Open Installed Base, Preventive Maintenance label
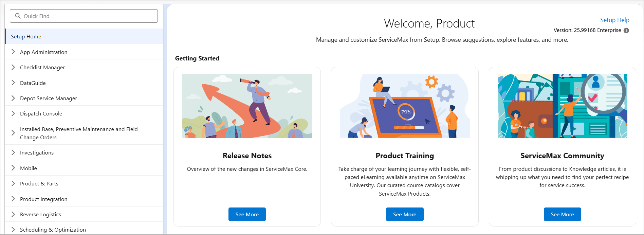The image size is (644, 235). coord(79,133)
